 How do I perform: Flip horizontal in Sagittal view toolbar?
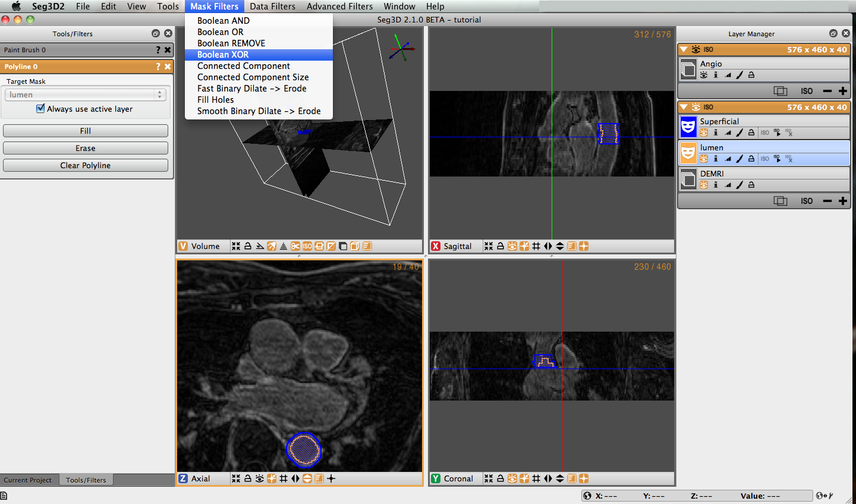point(548,246)
